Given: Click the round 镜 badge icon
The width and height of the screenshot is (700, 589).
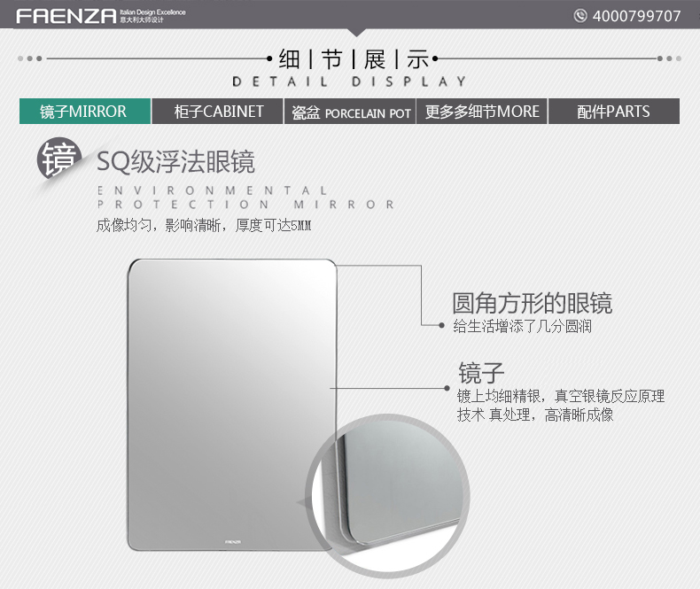Looking at the screenshot, I should click(59, 159).
